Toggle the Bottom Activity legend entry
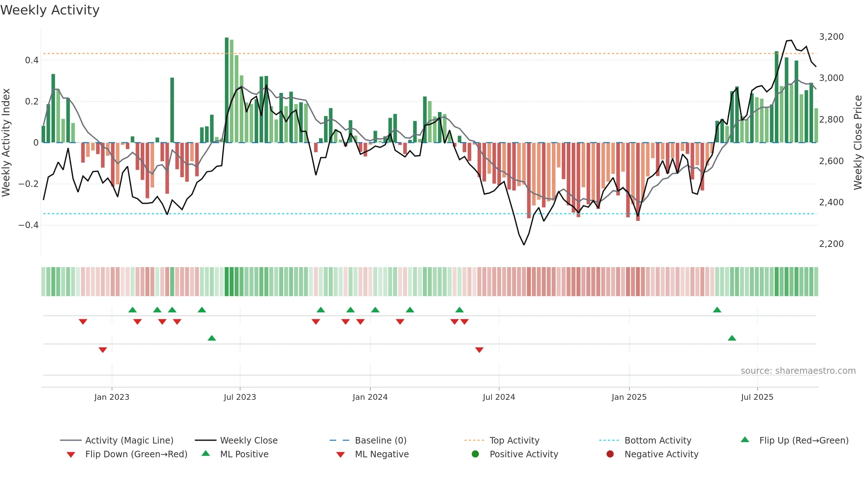 pyautogui.click(x=645, y=440)
